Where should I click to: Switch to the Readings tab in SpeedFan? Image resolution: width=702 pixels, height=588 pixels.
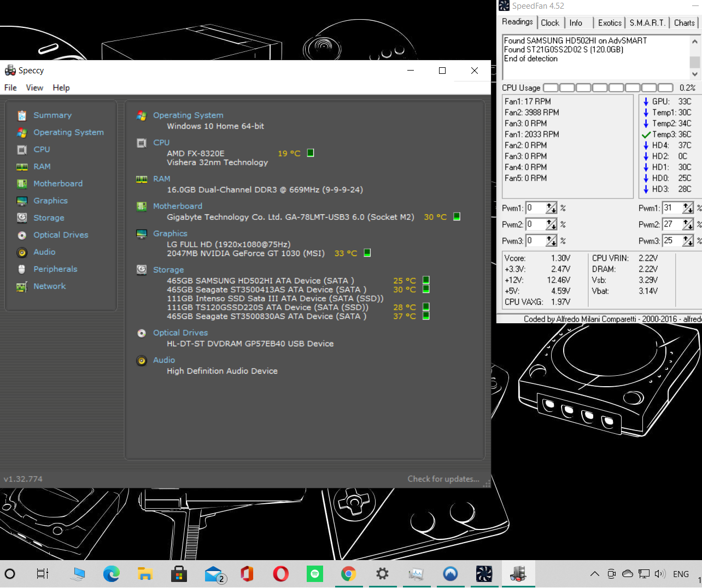click(x=517, y=22)
